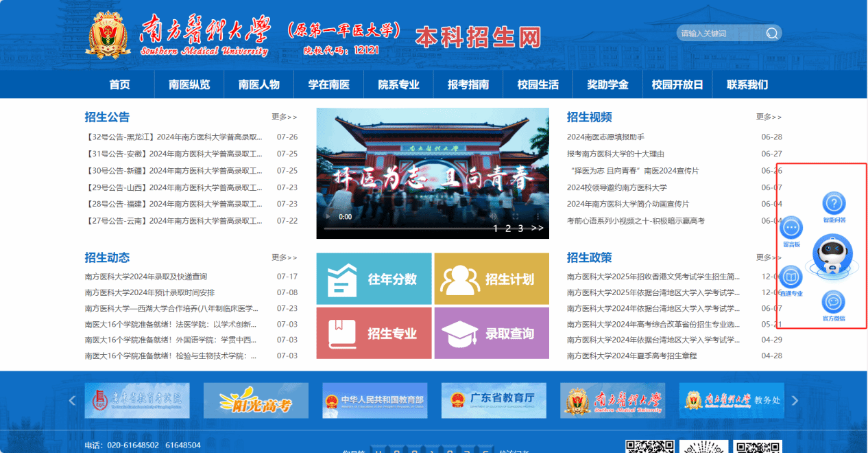This screenshot has height=453, width=868.
Task: Seek on the video progress bar
Action: 433,229
